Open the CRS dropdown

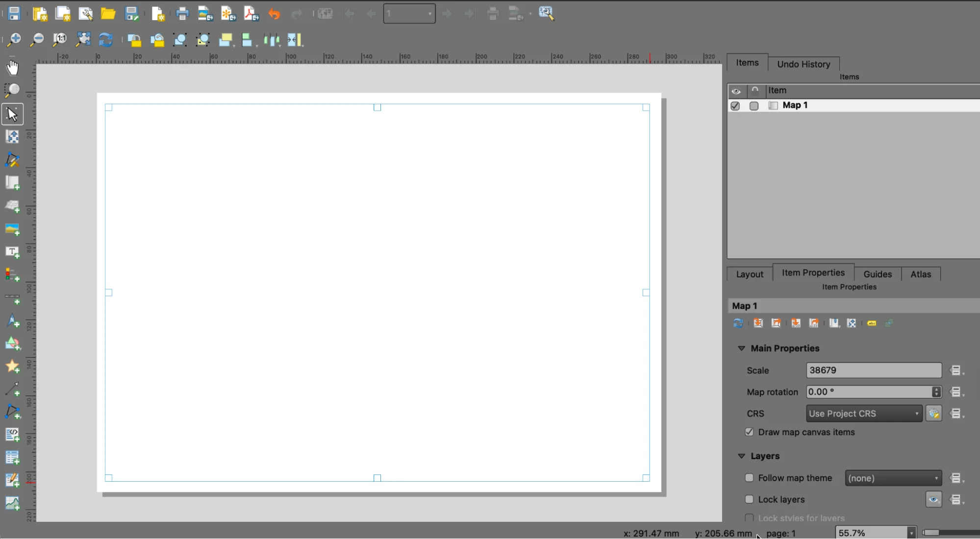863,413
